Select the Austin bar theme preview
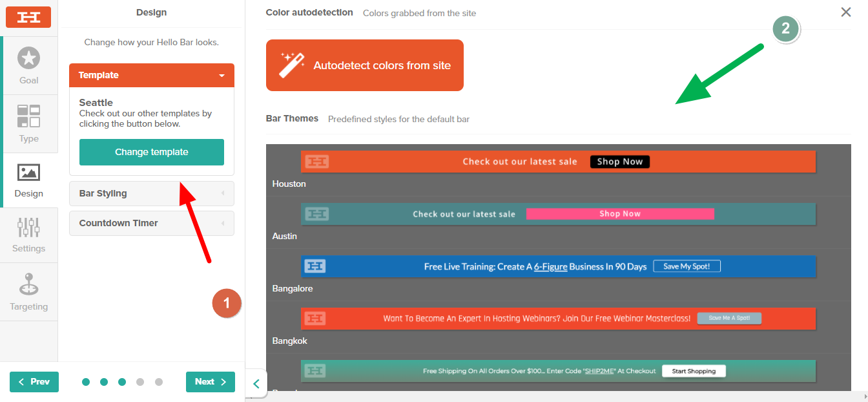 pyautogui.click(x=558, y=214)
